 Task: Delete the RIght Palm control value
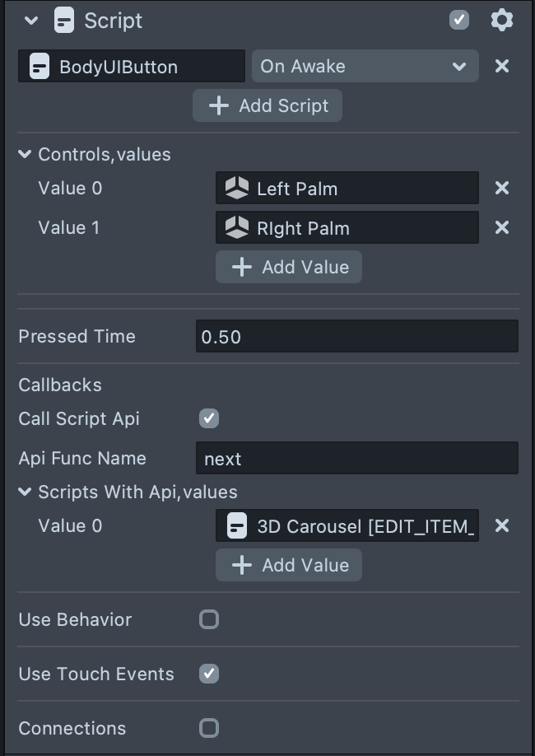[501, 227]
